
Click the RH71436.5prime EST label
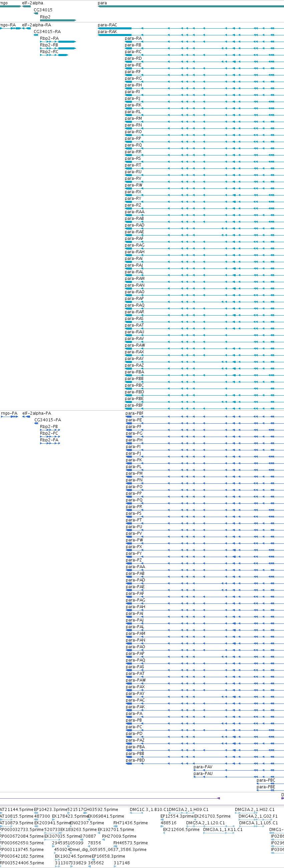[130, 823]
